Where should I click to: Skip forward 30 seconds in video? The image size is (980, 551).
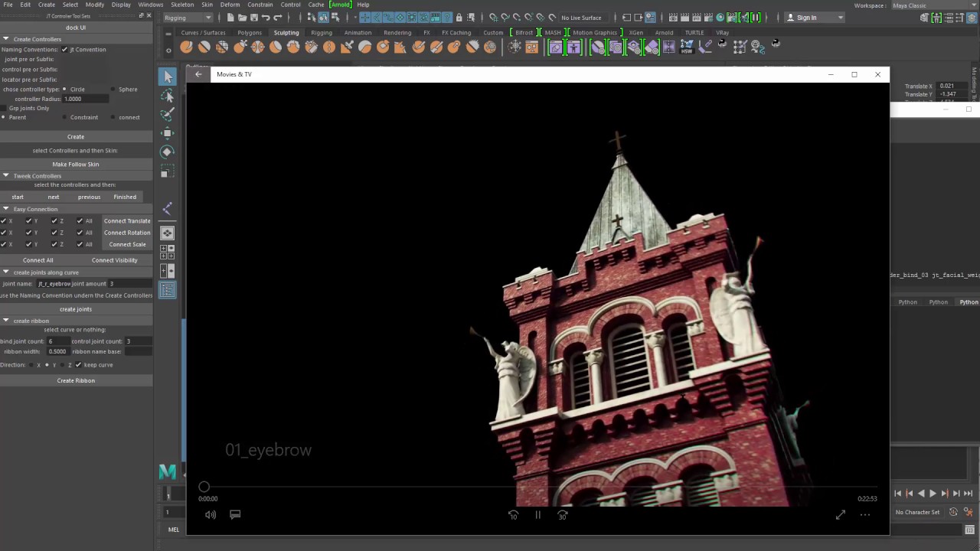(x=563, y=515)
